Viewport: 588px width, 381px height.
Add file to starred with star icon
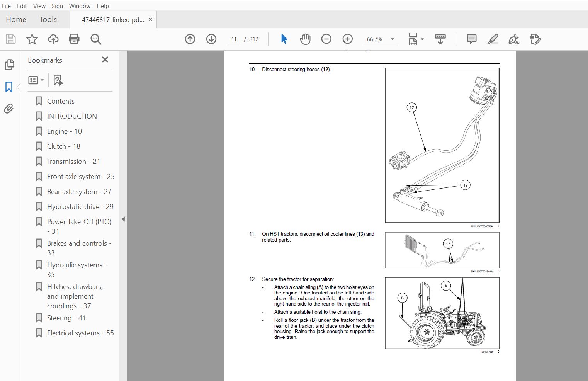(x=32, y=39)
